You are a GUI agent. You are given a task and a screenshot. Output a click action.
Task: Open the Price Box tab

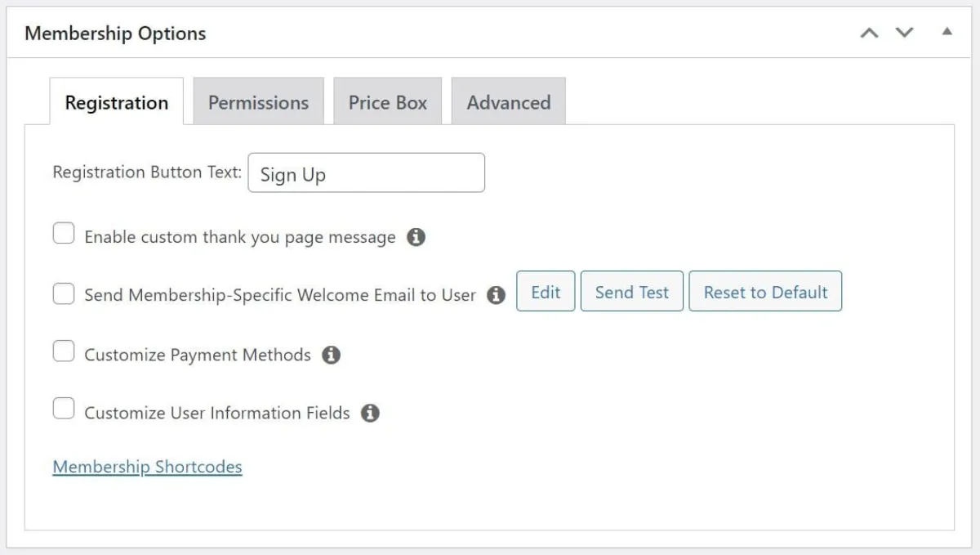pos(387,102)
